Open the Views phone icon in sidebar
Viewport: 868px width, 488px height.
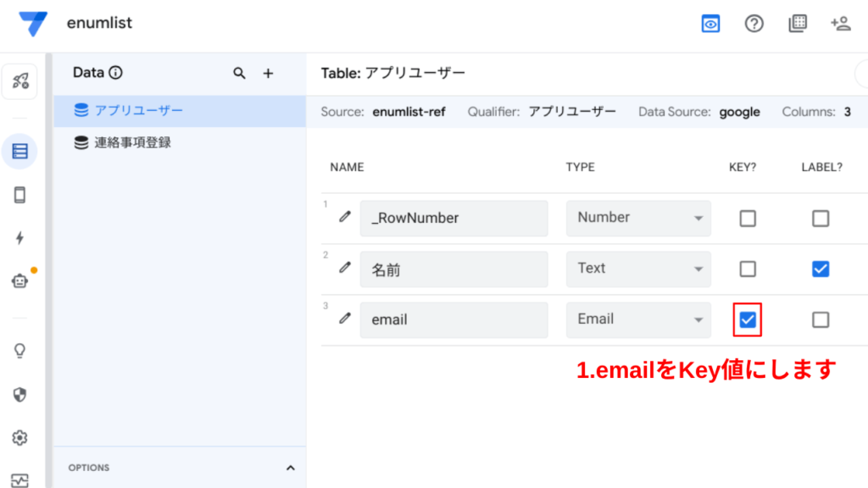19,195
